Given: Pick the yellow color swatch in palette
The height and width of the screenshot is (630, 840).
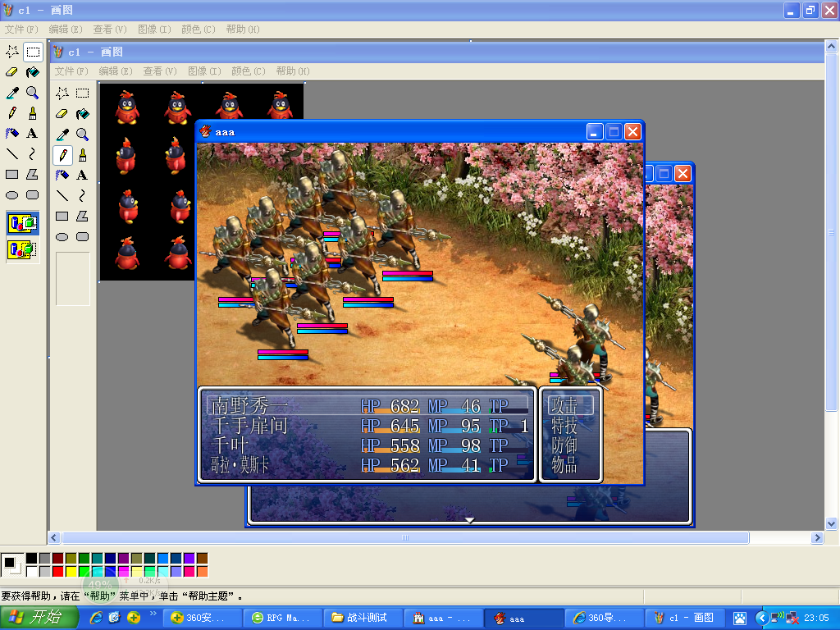Looking at the screenshot, I should 71,571.
